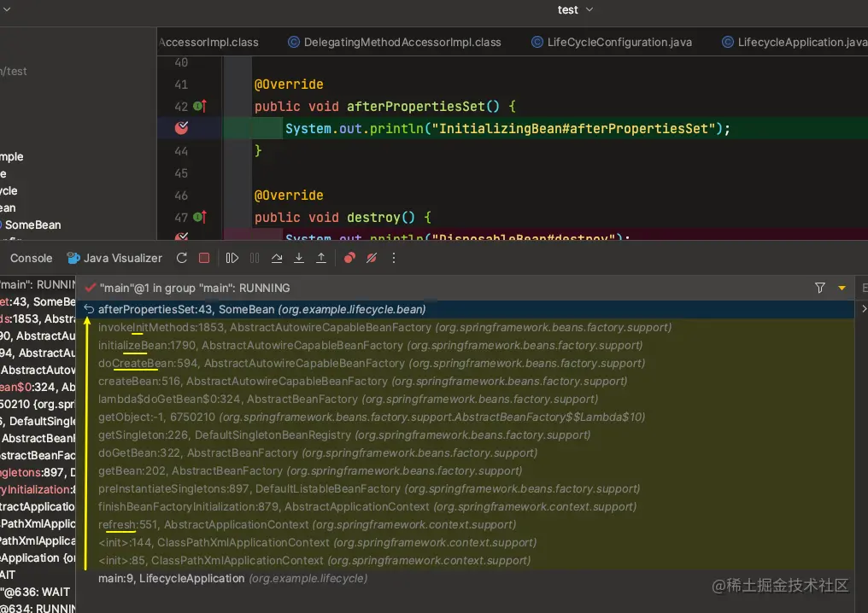The height and width of the screenshot is (613, 868).
Task: Switch to LifeCycleConfiguration.java tab
Action: (x=612, y=42)
